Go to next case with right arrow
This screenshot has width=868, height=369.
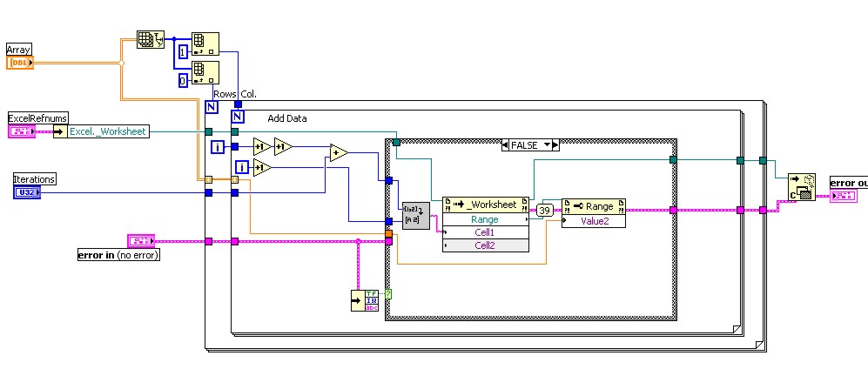(x=556, y=145)
